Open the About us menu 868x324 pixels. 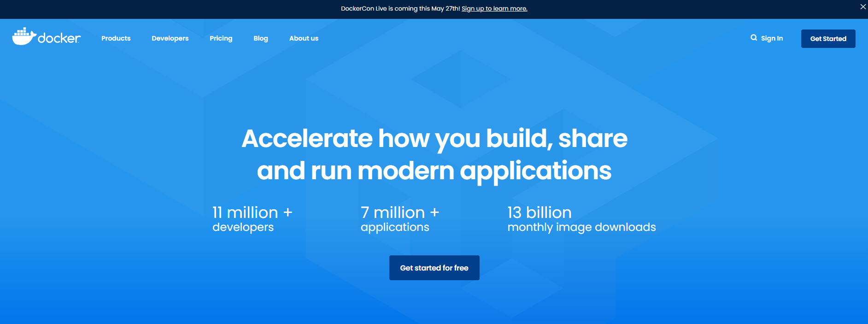[304, 38]
